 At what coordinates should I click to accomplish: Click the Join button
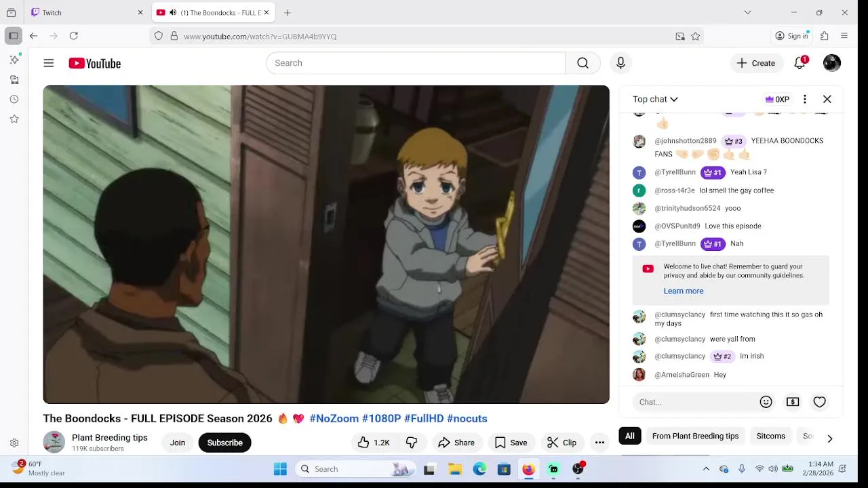click(178, 443)
